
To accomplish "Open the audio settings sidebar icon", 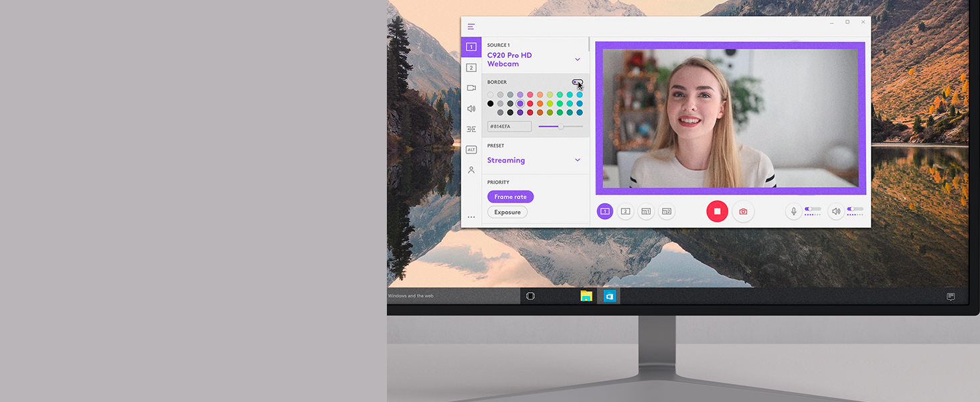I will [x=471, y=109].
